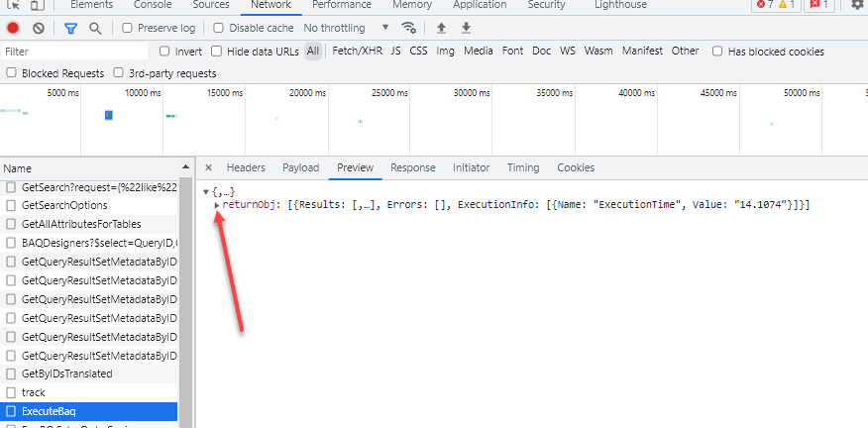This screenshot has height=428, width=868.
Task: Select the GetSearchOptions request
Action: pos(88,205)
